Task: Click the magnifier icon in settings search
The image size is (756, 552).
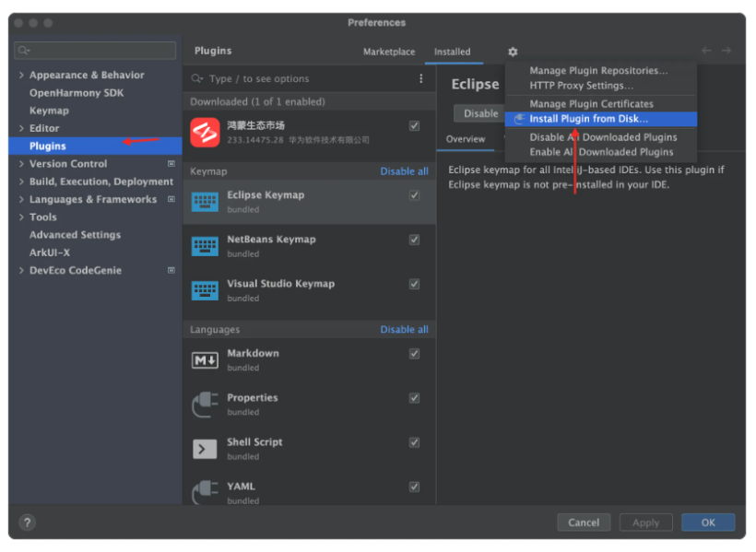Action: tap(23, 50)
